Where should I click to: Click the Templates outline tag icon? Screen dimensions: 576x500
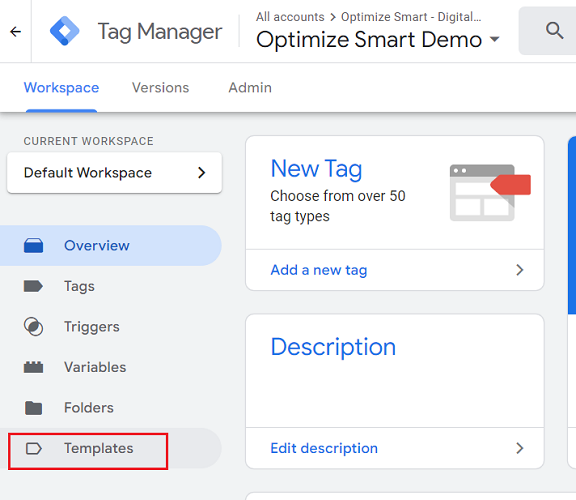[x=33, y=448]
